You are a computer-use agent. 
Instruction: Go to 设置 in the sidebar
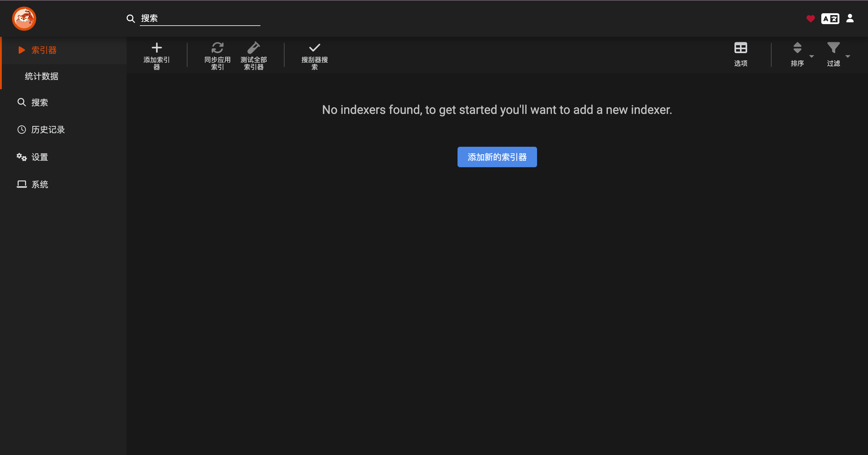pyautogui.click(x=40, y=157)
